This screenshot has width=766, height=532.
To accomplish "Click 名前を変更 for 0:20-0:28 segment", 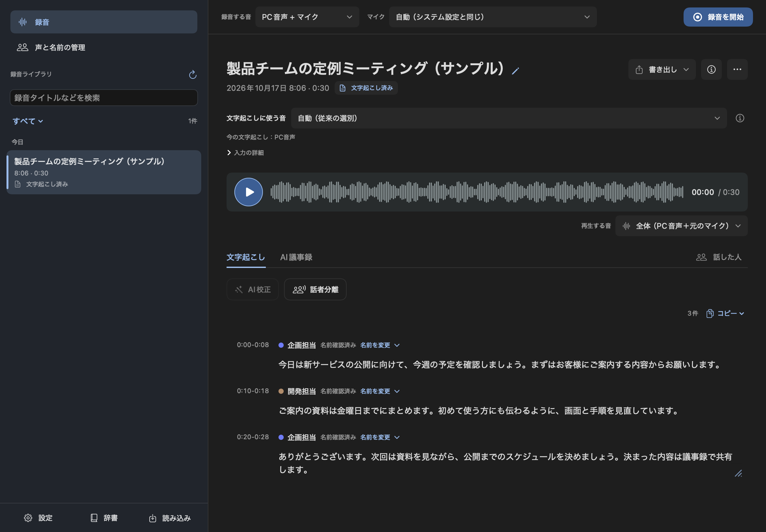I will 379,437.
